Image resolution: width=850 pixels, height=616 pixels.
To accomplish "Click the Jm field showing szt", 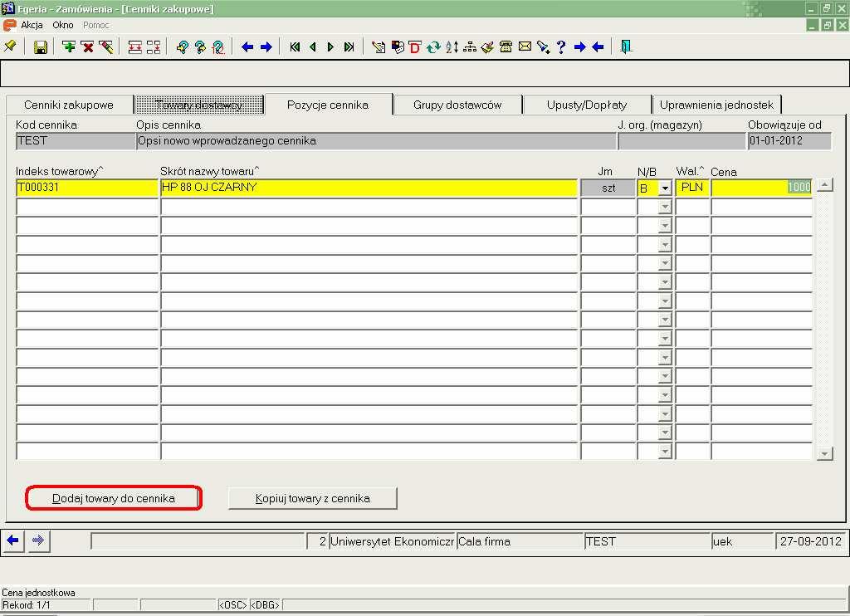I will pyautogui.click(x=608, y=188).
